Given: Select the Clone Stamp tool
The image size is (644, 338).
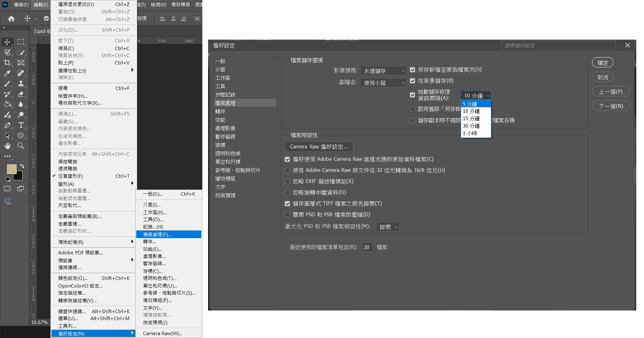Looking at the screenshot, I should pyautogui.click(x=21, y=84).
